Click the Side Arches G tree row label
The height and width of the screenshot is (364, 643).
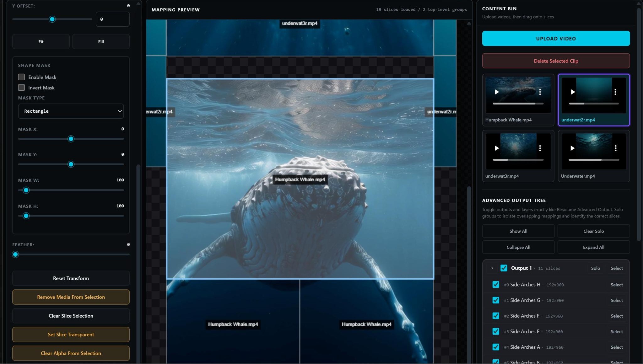[525, 300]
